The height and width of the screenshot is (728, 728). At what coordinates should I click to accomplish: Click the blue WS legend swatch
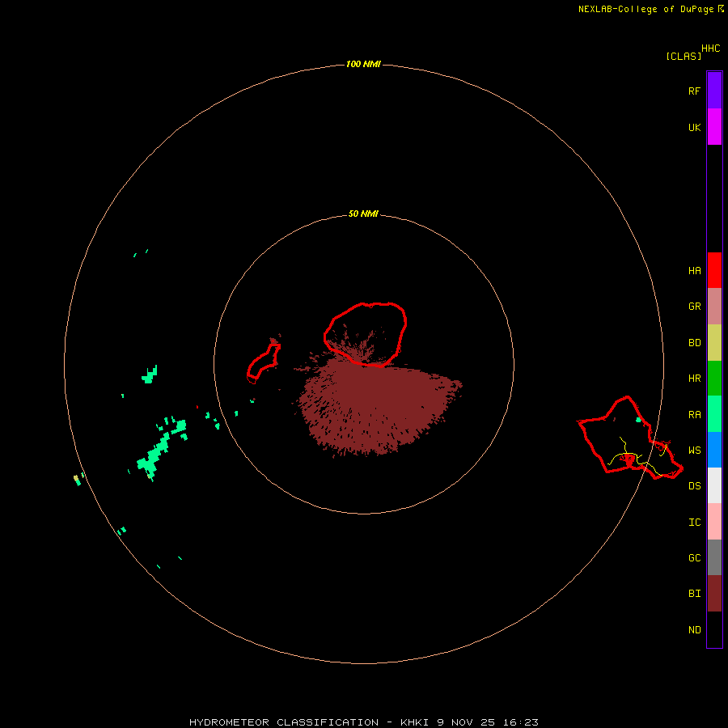[714, 450]
